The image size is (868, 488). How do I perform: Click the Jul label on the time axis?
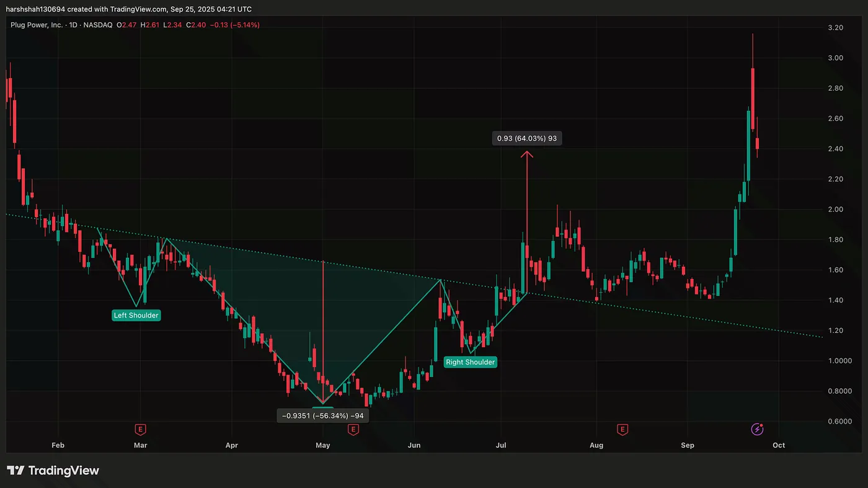501,445
